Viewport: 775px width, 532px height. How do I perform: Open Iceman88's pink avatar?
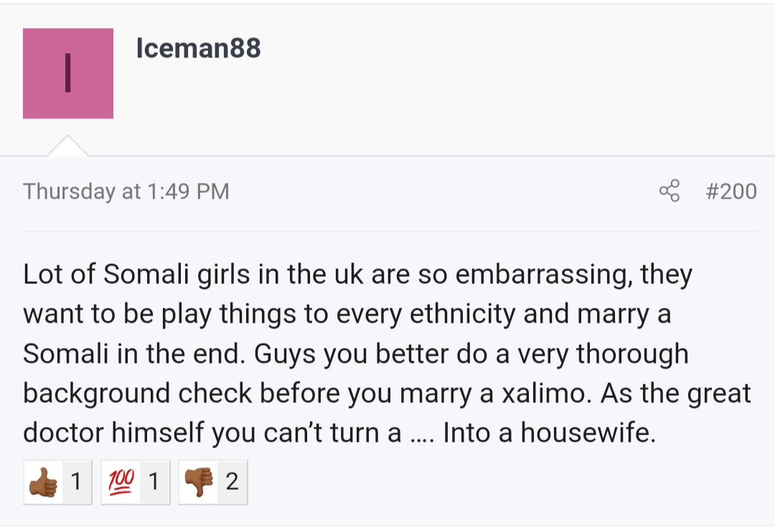point(68,73)
